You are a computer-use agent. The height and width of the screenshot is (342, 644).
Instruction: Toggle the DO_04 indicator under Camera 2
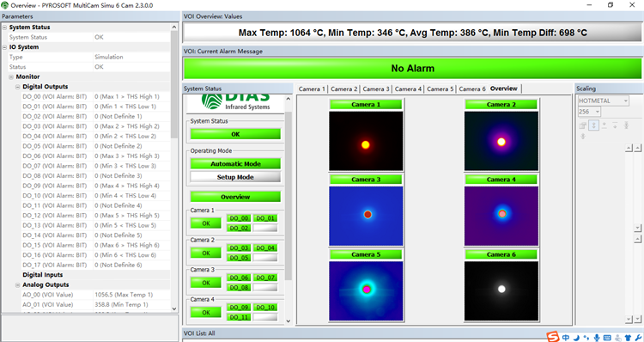click(x=265, y=247)
